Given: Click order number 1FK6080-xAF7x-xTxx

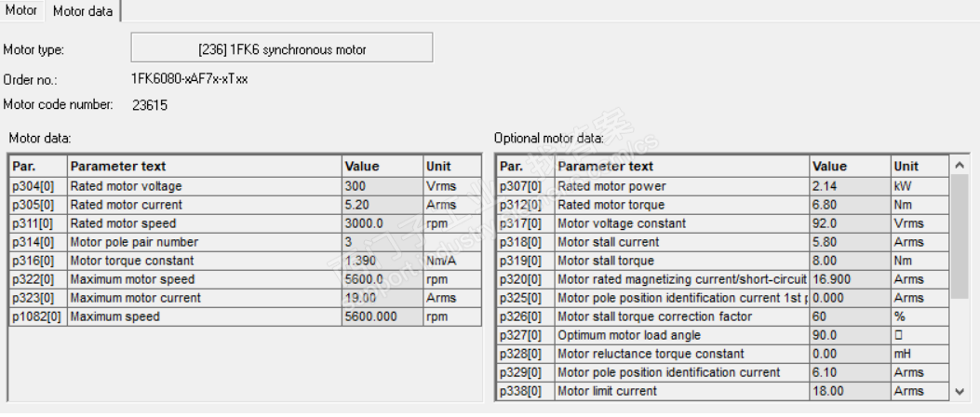Looking at the screenshot, I should tap(189, 79).
